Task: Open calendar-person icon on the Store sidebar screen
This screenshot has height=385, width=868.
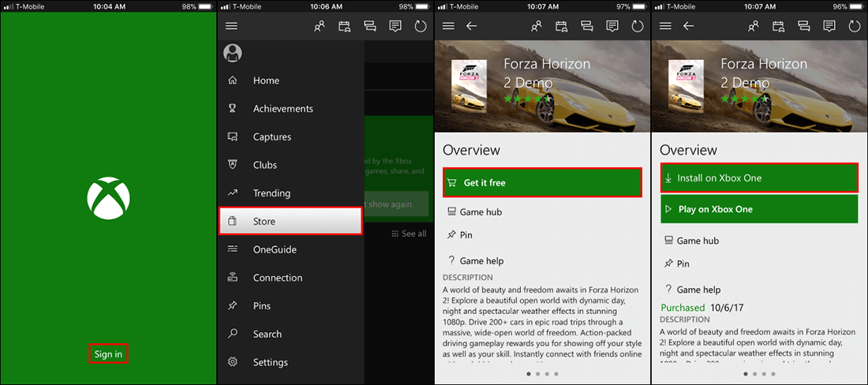Action: click(344, 26)
